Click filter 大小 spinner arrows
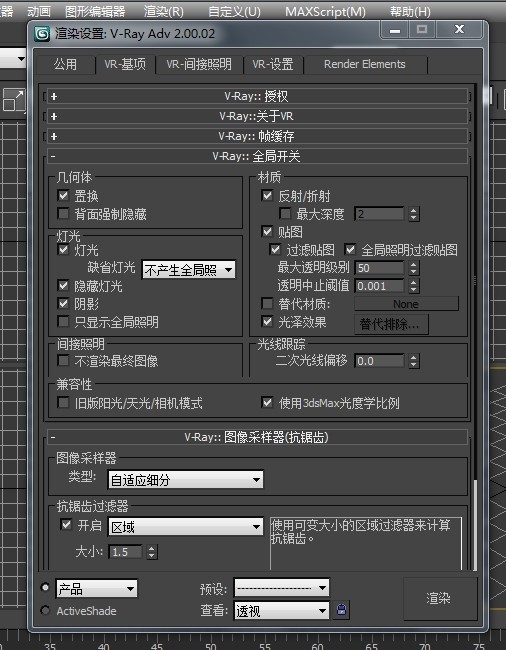This screenshot has width=506, height=650. (x=152, y=552)
